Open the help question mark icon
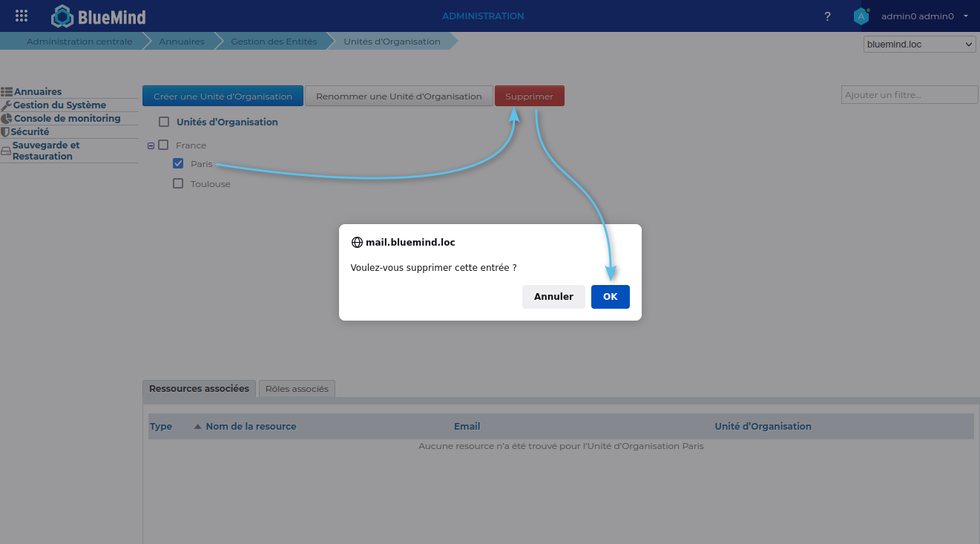This screenshot has width=980, height=544. 828,16
